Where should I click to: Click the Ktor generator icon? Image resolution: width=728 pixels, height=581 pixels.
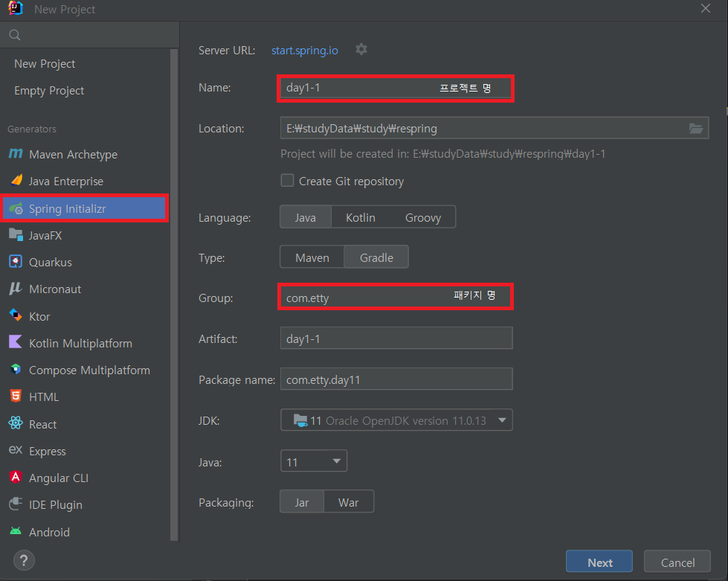pos(16,315)
